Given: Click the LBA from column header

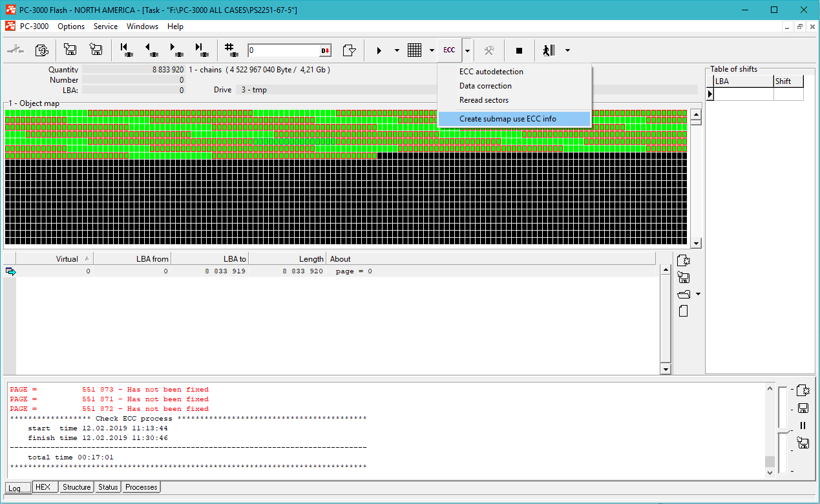Looking at the screenshot, I should pyautogui.click(x=132, y=259).
